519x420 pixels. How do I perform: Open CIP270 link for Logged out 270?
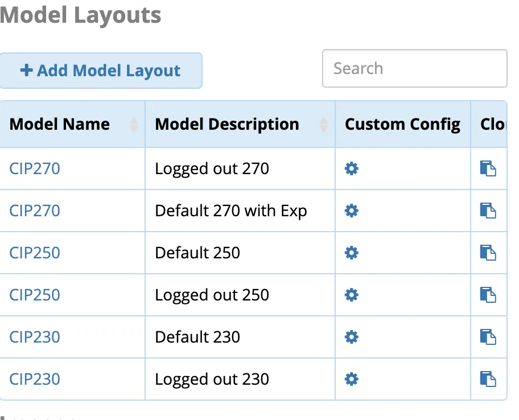[x=35, y=168]
